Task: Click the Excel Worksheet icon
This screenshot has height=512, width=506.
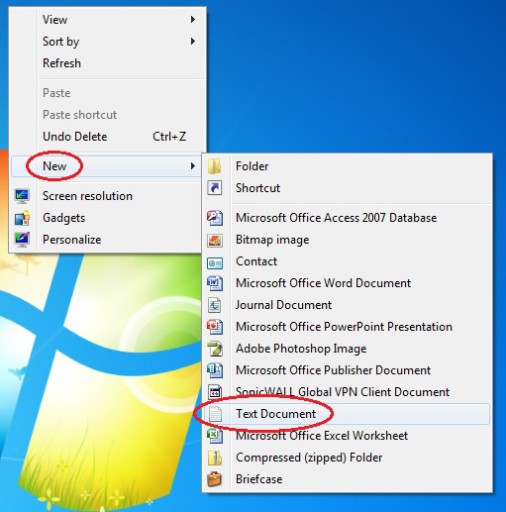Action: click(x=215, y=436)
